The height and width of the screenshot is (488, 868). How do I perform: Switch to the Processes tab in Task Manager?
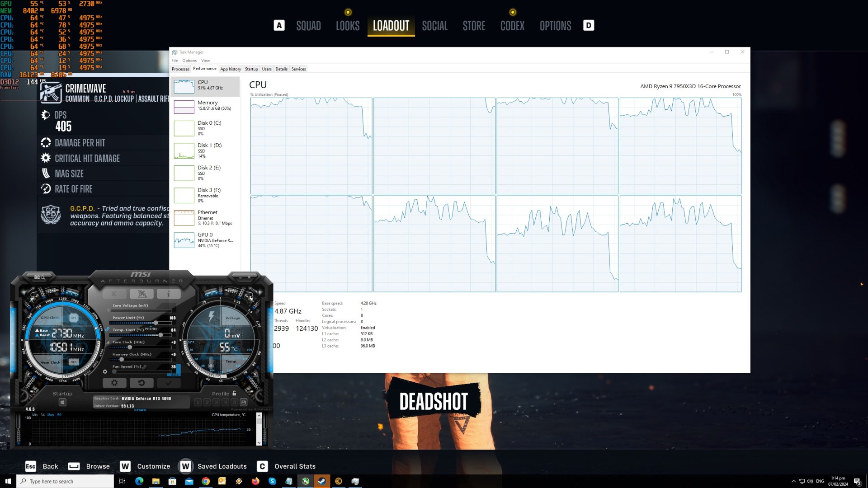tap(180, 69)
